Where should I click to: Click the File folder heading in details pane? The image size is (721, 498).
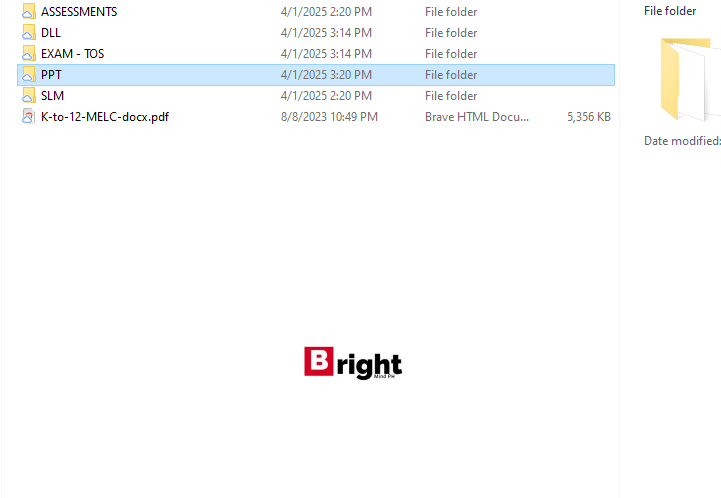(670, 11)
